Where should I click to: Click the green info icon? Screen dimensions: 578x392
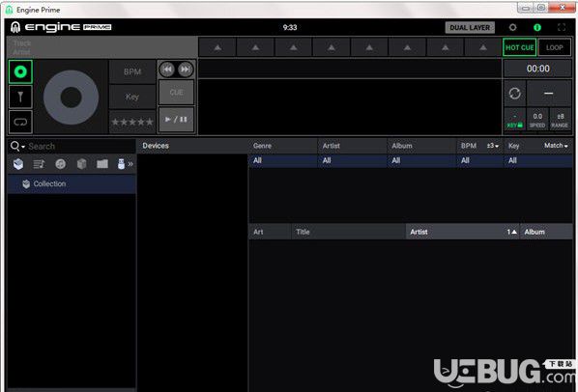(x=537, y=28)
